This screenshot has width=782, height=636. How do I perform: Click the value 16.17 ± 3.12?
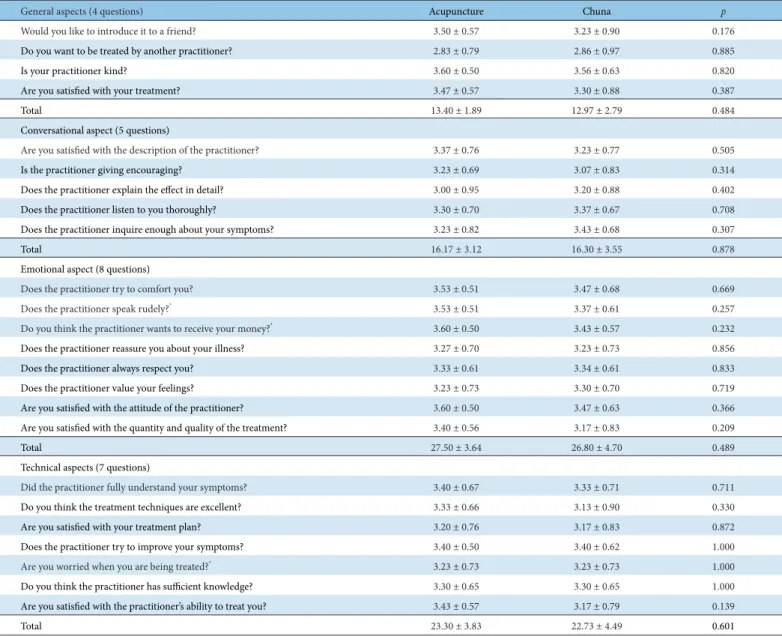click(456, 249)
